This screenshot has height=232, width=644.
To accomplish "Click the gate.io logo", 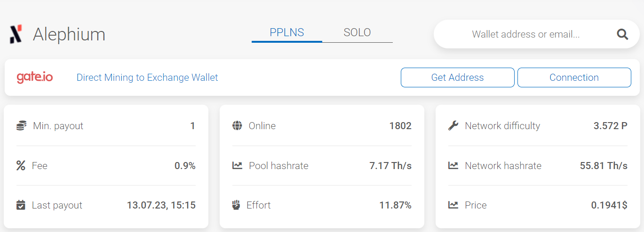I will [x=35, y=77].
